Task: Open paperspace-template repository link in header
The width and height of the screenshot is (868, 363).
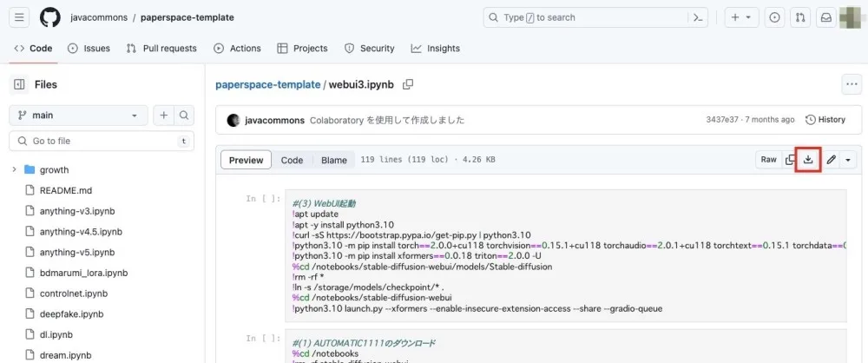Action: coord(187,17)
